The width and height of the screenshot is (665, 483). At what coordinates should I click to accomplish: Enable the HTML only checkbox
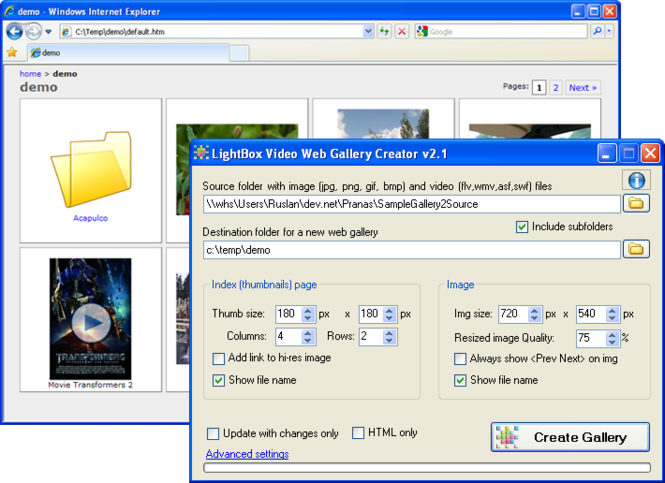coord(358,433)
